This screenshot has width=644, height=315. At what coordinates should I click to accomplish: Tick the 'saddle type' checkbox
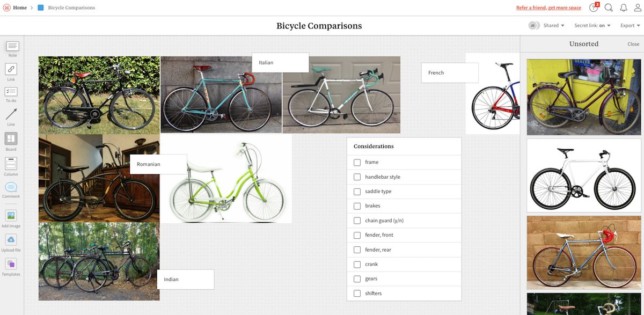[x=357, y=192]
